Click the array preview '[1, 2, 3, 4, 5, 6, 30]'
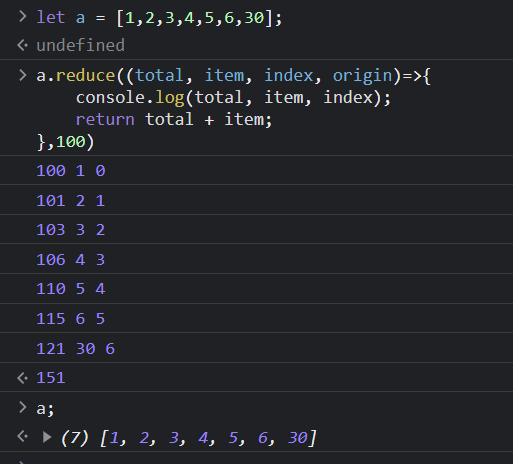The height and width of the screenshot is (464, 513). pos(208,437)
